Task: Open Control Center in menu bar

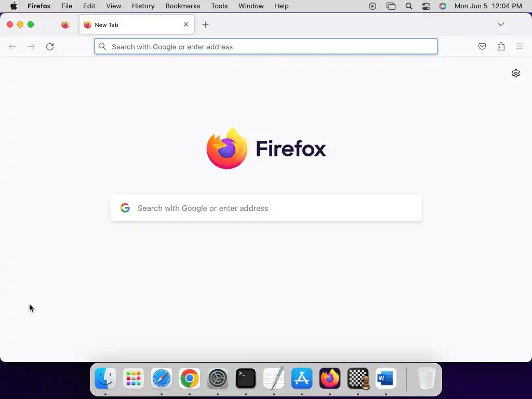Action: 426,6
